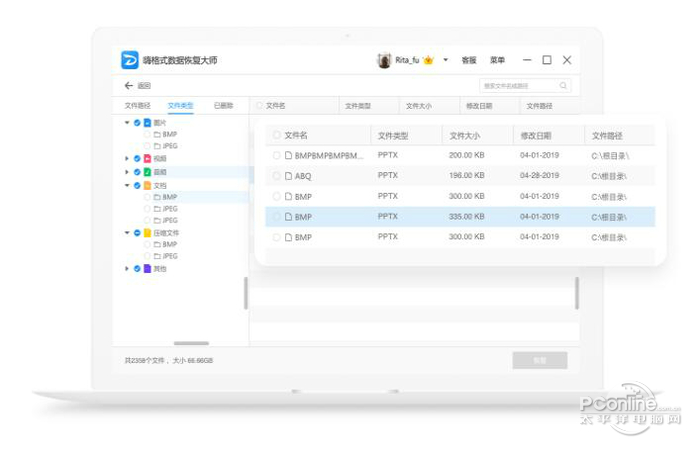
Task: Switch to the 文件路径 tab
Action: (138, 106)
